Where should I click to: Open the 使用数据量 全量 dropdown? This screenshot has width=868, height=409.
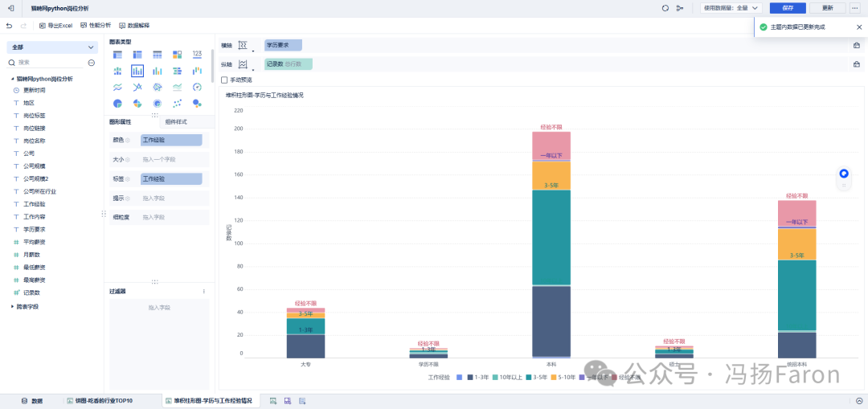(x=731, y=8)
